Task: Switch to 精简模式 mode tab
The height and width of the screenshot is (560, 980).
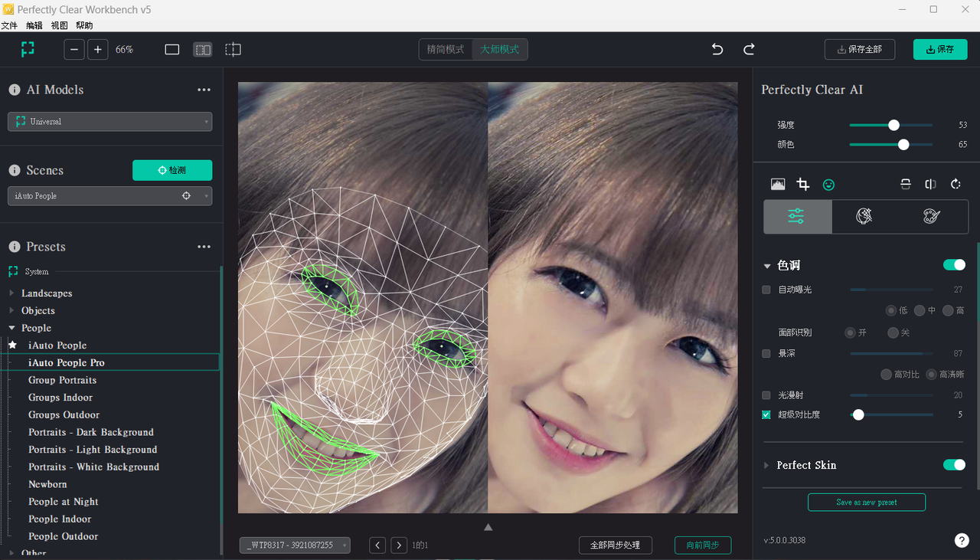Action: pyautogui.click(x=446, y=48)
